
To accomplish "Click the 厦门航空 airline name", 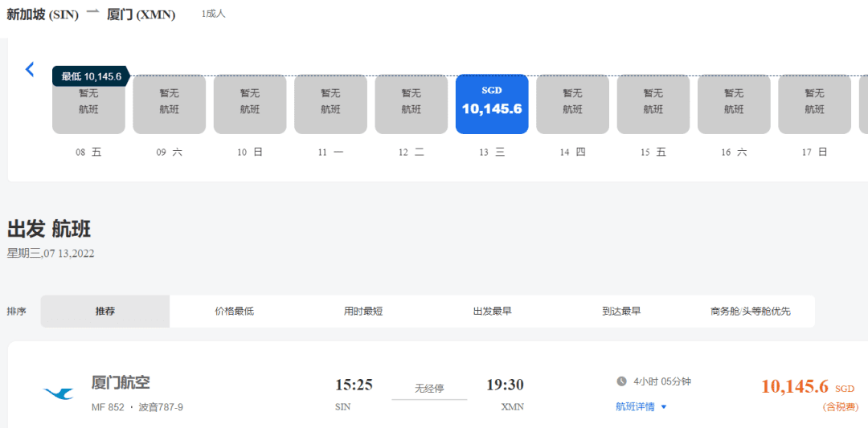I will coord(121,383).
